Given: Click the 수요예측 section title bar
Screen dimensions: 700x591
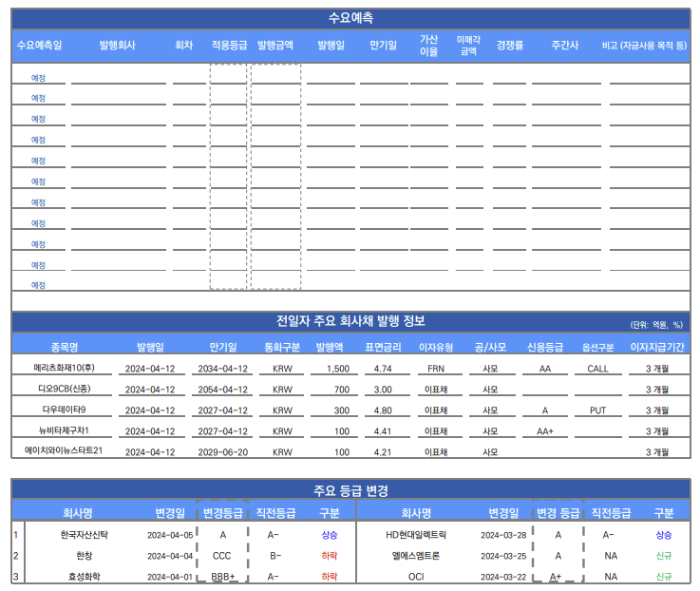Looking at the screenshot, I should (350, 18).
